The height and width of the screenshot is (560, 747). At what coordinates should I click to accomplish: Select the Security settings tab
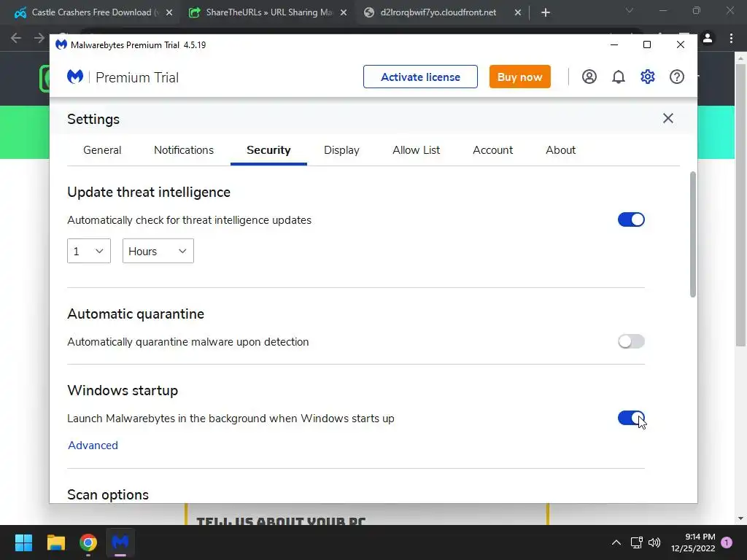268,150
